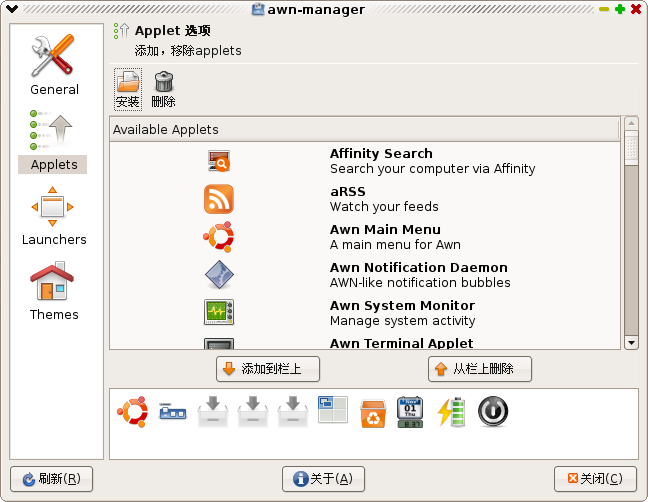Select 'AWN-like notification bubbles' text
Viewport: 648px width, 502px height.
[420, 283]
